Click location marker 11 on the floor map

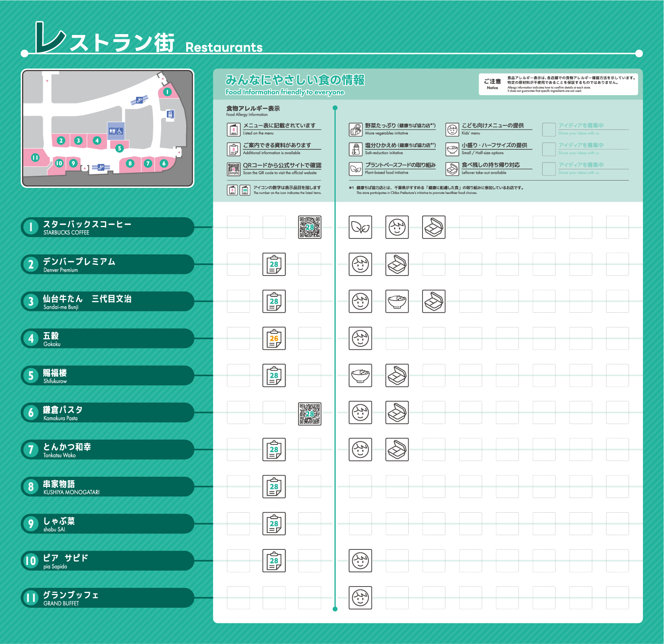point(35,158)
